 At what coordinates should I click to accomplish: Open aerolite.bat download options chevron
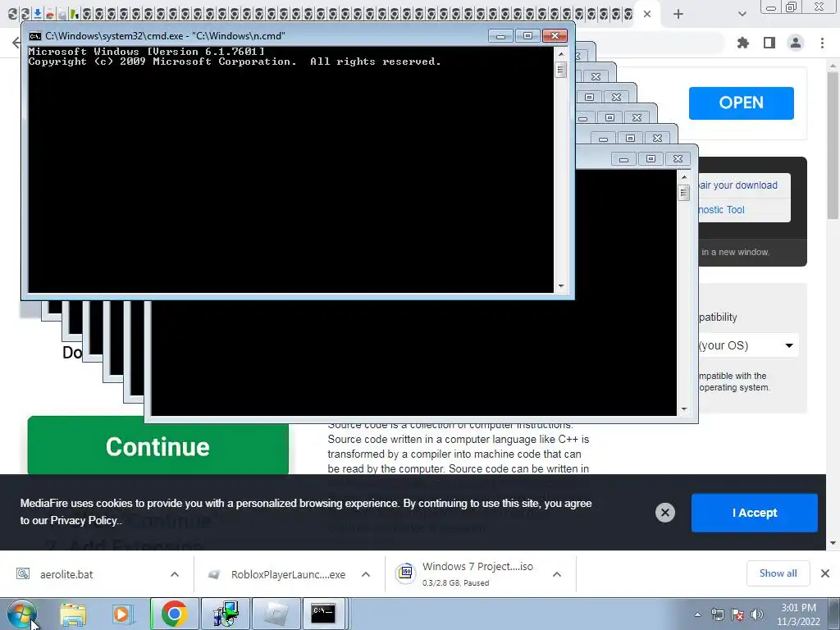click(x=175, y=574)
